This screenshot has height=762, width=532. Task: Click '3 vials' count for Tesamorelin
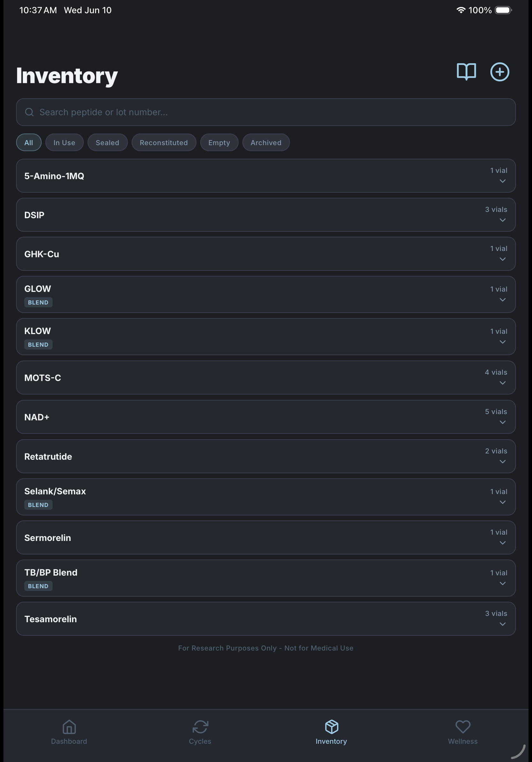pos(496,613)
